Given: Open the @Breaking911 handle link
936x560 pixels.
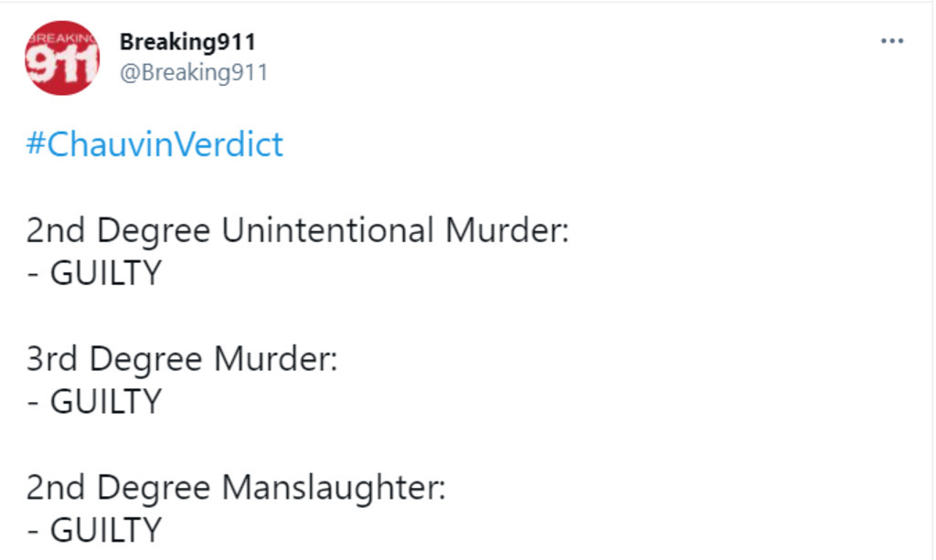Looking at the screenshot, I should click(x=194, y=73).
